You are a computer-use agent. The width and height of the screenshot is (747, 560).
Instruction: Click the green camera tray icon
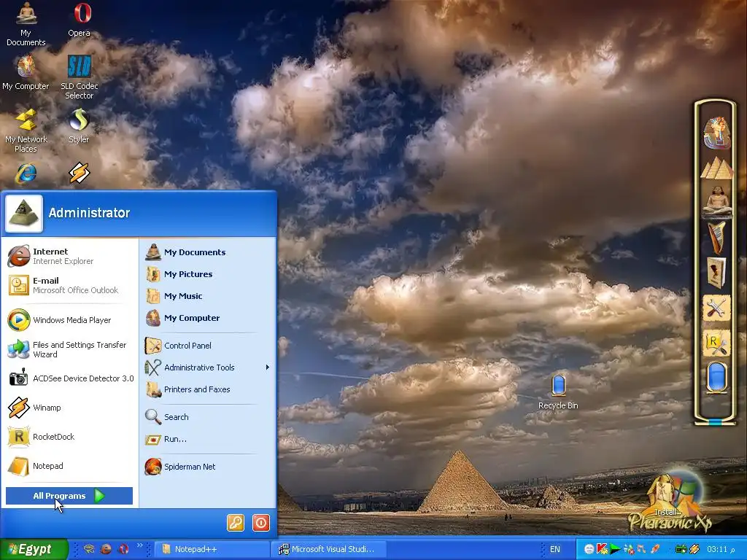[x=682, y=549]
